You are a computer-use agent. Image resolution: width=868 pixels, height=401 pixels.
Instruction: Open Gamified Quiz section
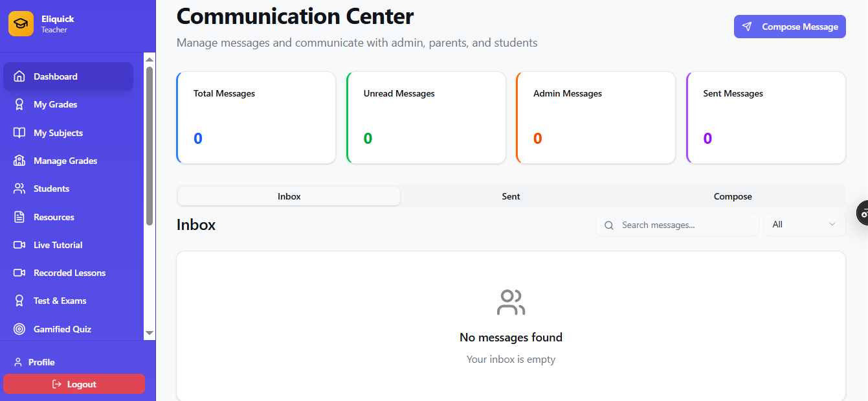pyautogui.click(x=68, y=329)
